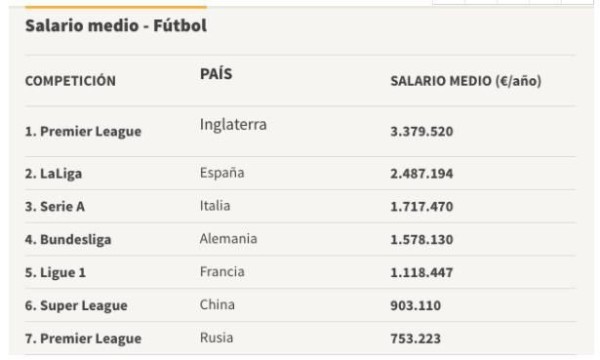Click the Salario medio - Fútbol heading
The width and height of the screenshot is (600, 360).
point(116,26)
